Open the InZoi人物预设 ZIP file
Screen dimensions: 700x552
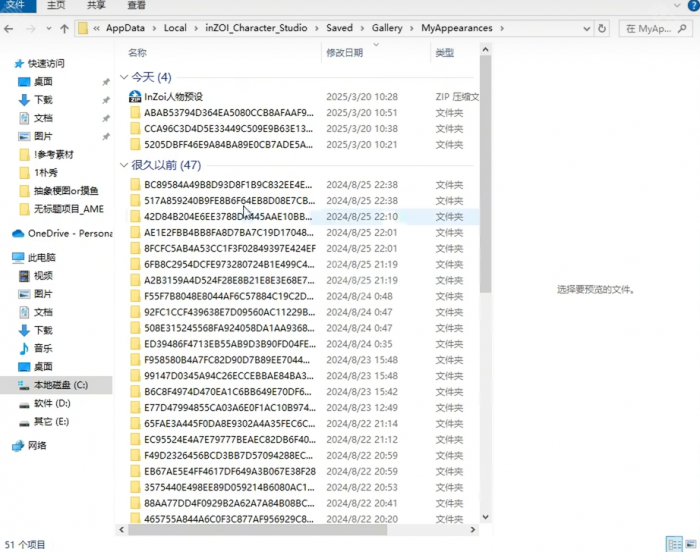click(173, 97)
